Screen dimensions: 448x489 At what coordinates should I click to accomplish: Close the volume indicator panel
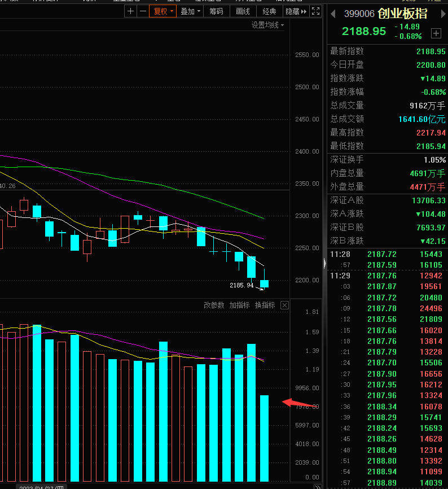coord(284,305)
